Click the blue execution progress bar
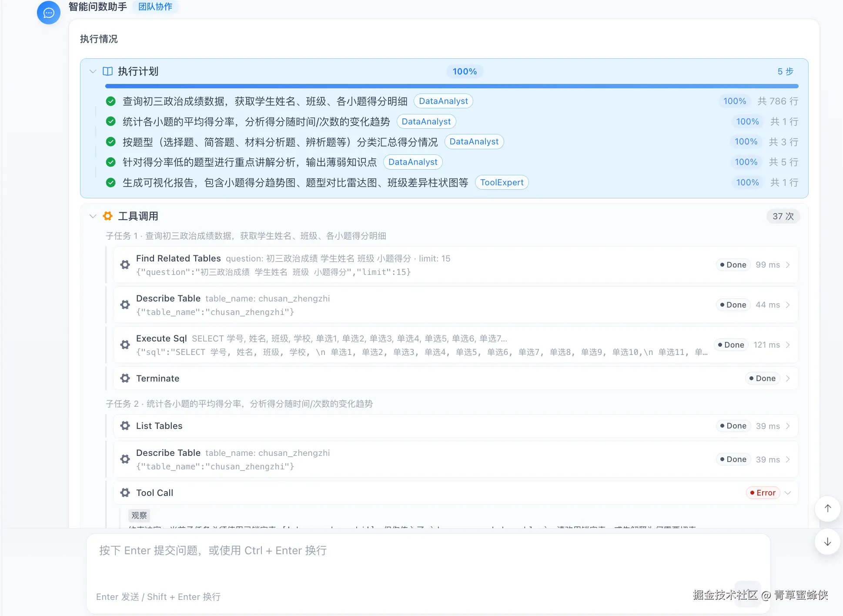The image size is (843, 616). pos(452,86)
